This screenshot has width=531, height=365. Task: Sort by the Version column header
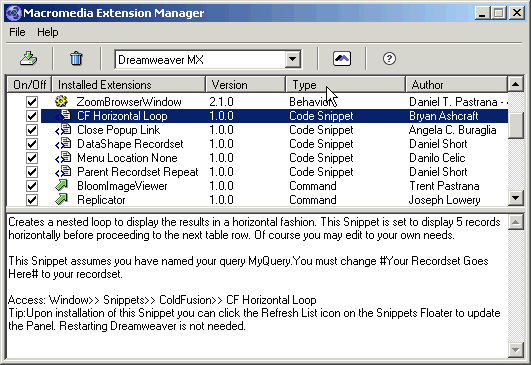click(x=246, y=84)
